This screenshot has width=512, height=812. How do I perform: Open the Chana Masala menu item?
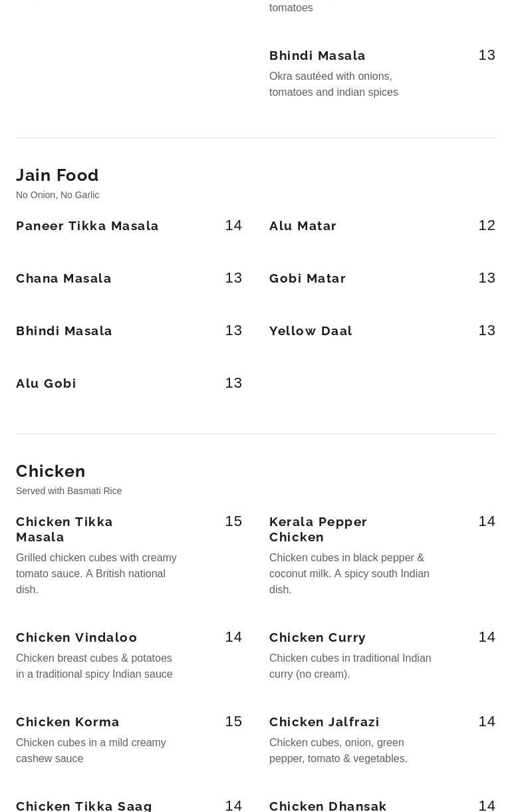(x=64, y=279)
